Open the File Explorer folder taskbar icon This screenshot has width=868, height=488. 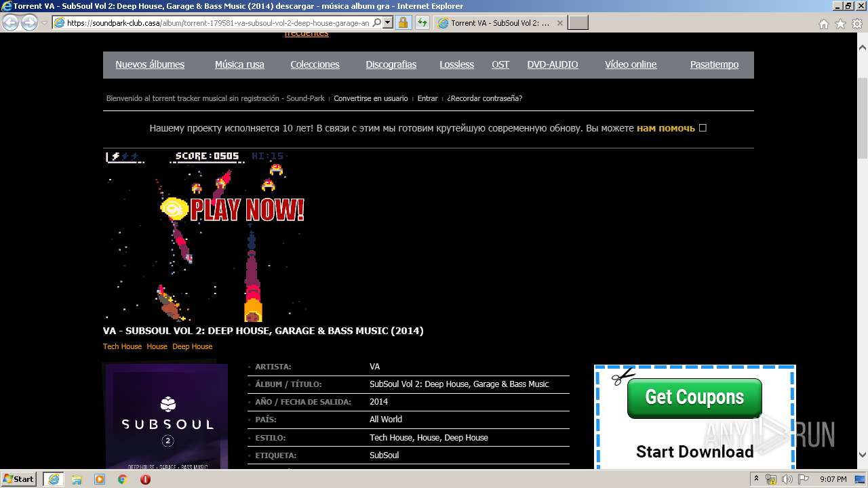click(77, 479)
